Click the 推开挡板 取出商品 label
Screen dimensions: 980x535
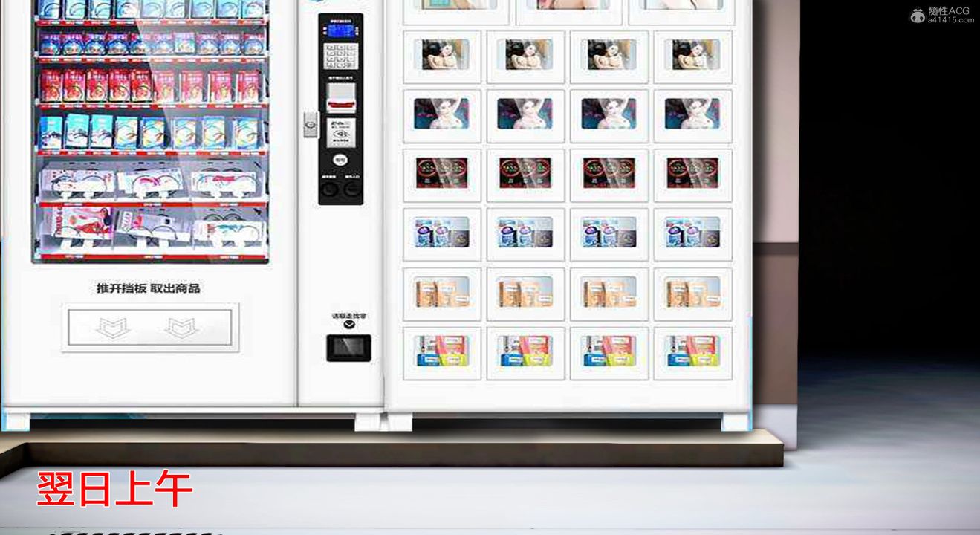[x=148, y=288]
